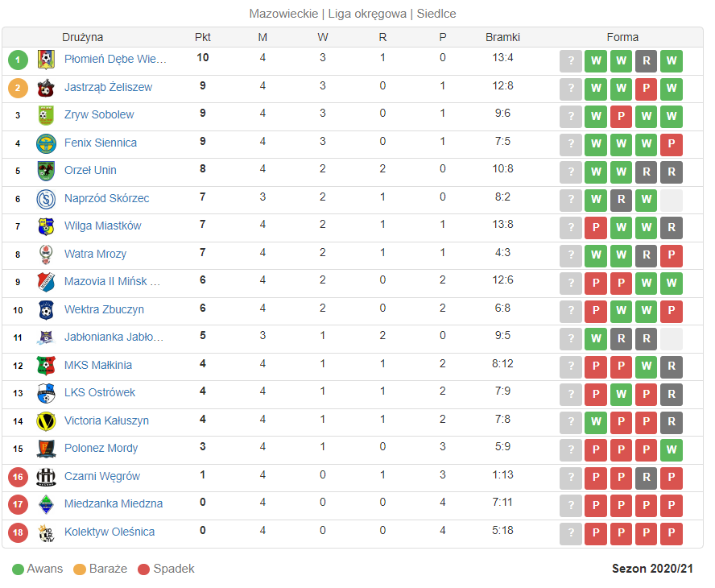Click the Pkt column header
Image resolution: width=715 pixels, height=588 pixels.
coord(202,37)
